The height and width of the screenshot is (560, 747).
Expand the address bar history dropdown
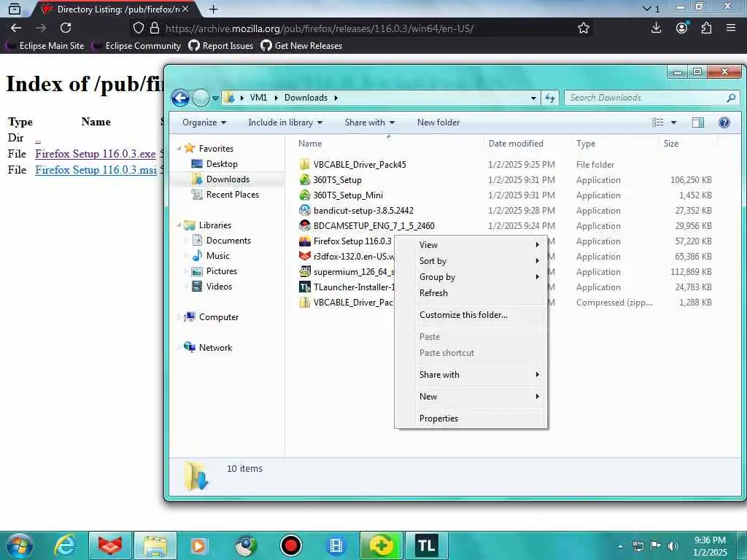[x=533, y=98]
